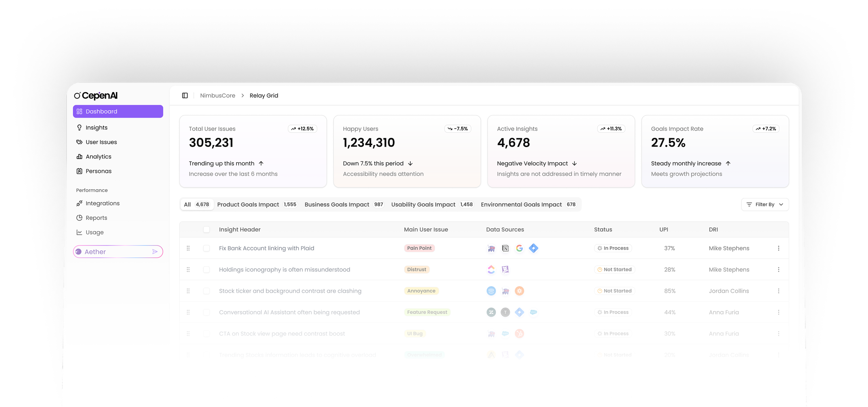This screenshot has height=407, width=868.
Task: Click the Aether send arrow icon
Action: click(x=155, y=252)
